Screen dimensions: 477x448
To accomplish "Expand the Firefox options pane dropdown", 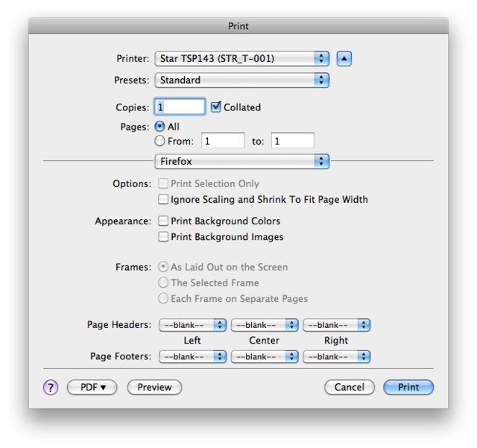I will [241, 160].
